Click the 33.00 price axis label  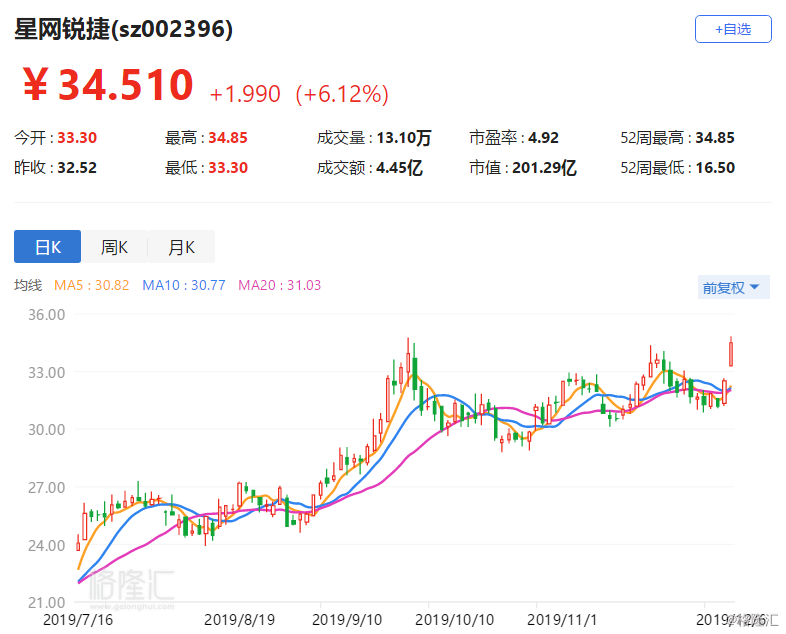coord(46,372)
